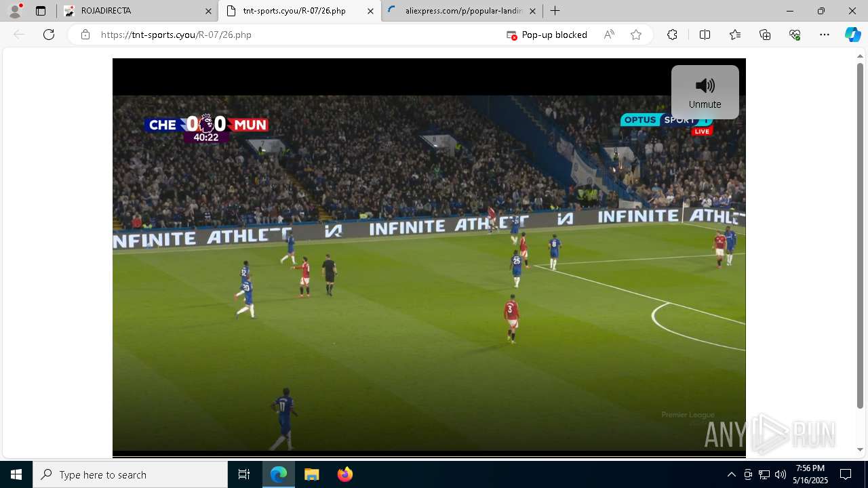Show hidden system tray icons
This screenshot has width=868, height=488.
(x=731, y=474)
